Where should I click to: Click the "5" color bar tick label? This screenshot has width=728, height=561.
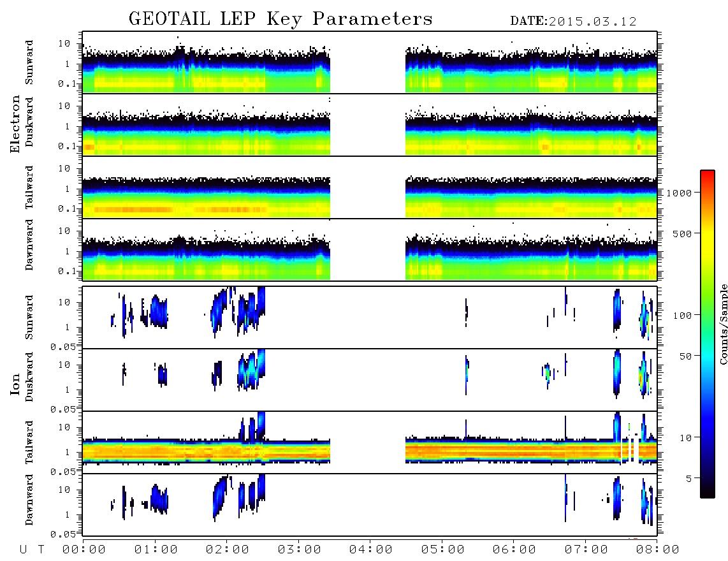click(688, 479)
